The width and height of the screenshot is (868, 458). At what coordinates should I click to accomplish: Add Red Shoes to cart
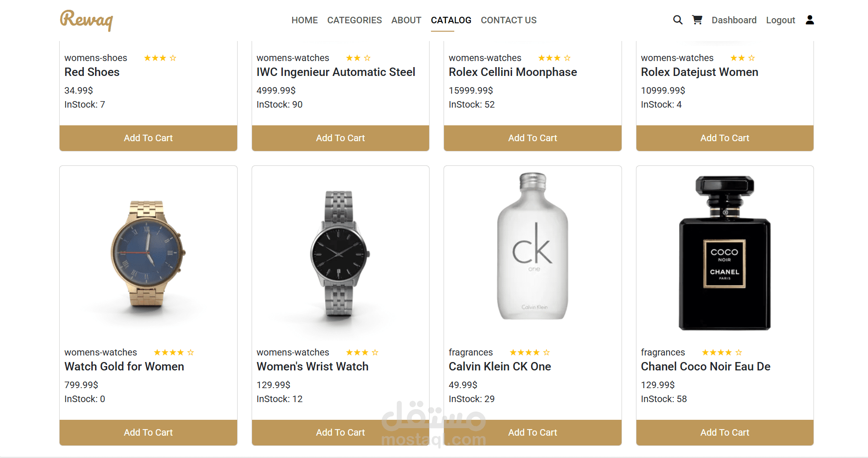pos(148,138)
